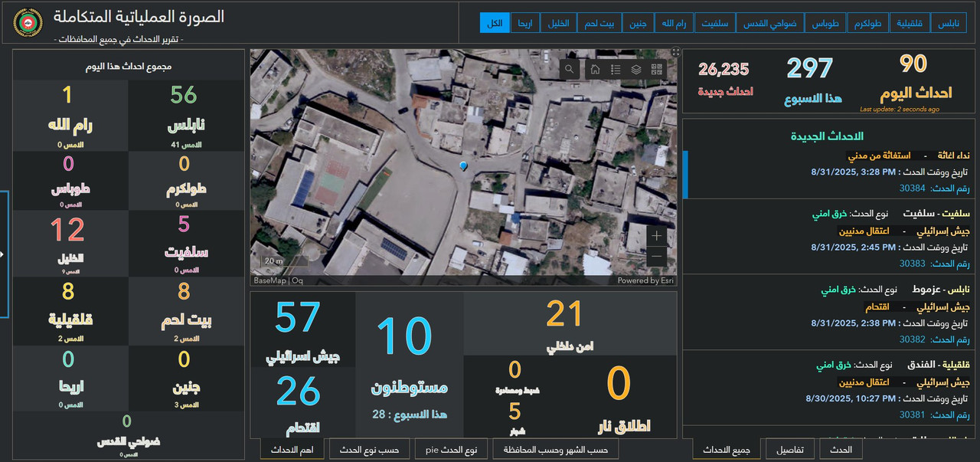Click the map home extent icon
The width and height of the screenshot is (980, 462).
pos(595,70)
